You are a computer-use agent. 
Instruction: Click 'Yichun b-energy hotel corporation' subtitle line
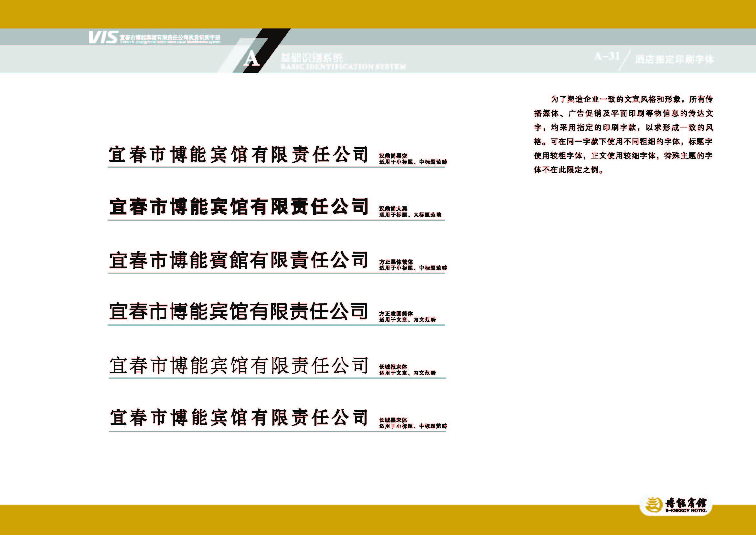click(x=170, y=42)
